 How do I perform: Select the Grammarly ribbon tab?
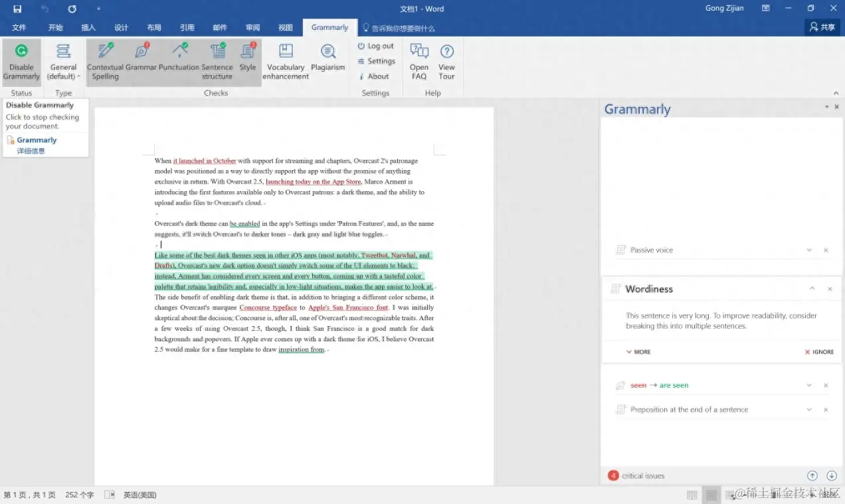click(329, 28)
